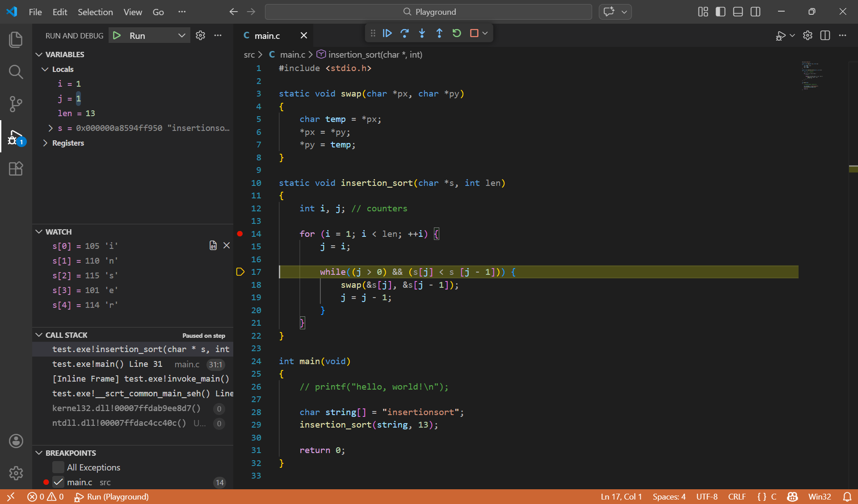Open the Source Control sidebar view
858x504 pixels.
[x=16, y=104]
